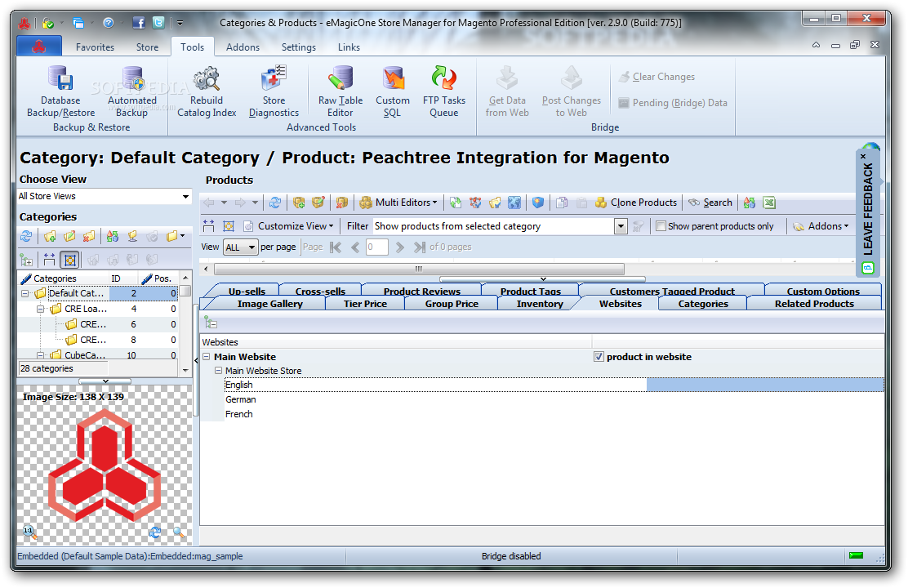
Task: Switch to the Settings ribbon tab
Action: pyautogui.click(x=299, y=47)
